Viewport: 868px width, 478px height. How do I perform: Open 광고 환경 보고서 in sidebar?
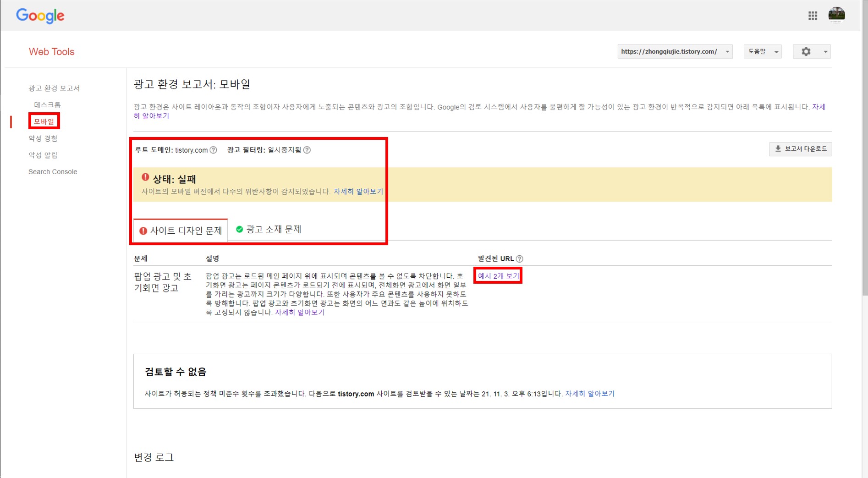[x=54, y=88]
